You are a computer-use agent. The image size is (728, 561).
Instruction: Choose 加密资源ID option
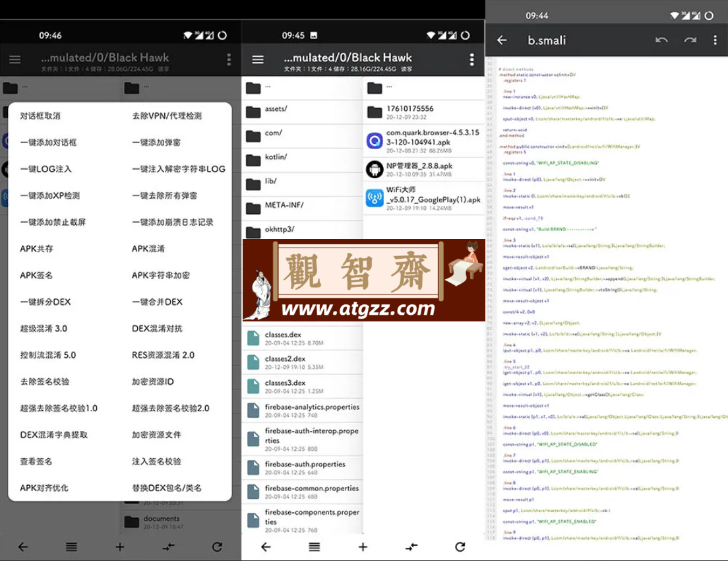[153, 381]
